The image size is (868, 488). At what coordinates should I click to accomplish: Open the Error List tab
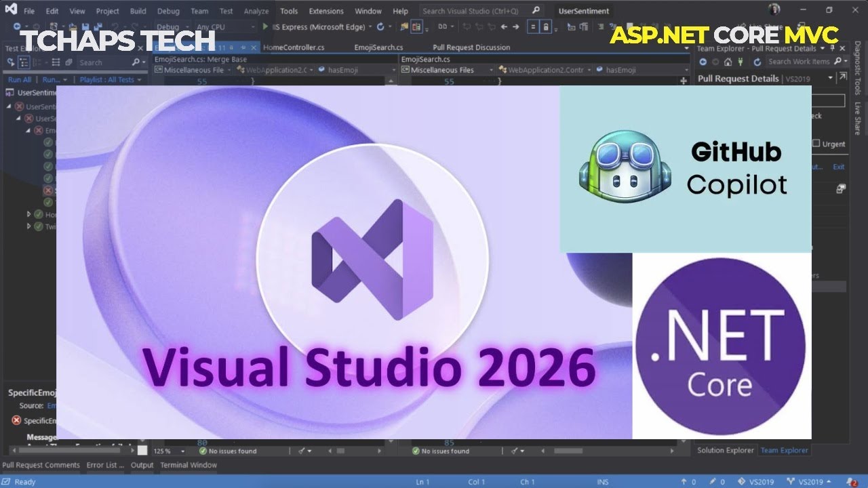pos(104,465)
